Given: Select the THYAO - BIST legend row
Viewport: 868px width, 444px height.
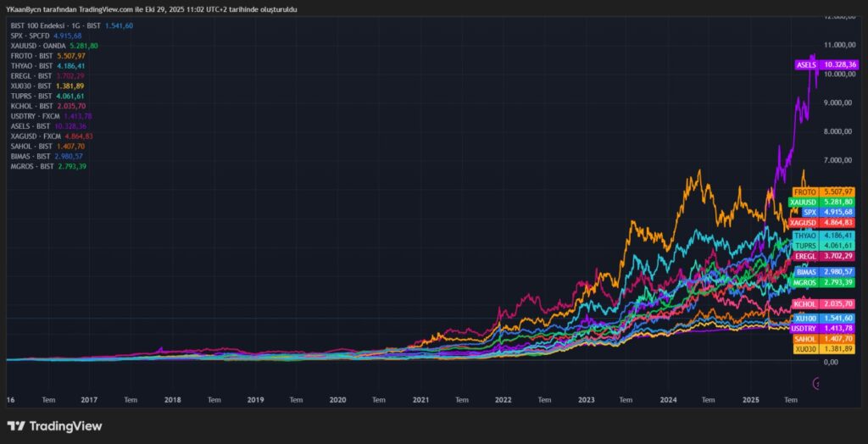Looking at the screenshot, I should click(x=31, y=65).
